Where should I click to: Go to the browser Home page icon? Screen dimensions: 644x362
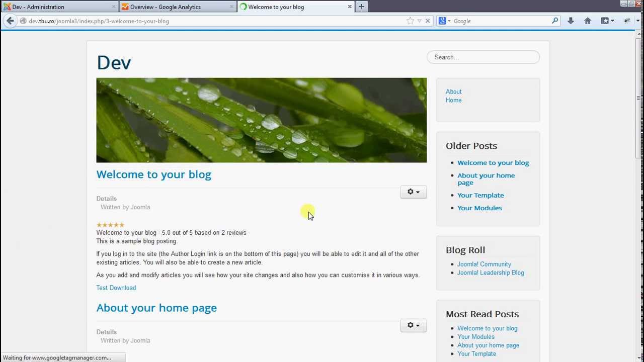click(587, 21)
